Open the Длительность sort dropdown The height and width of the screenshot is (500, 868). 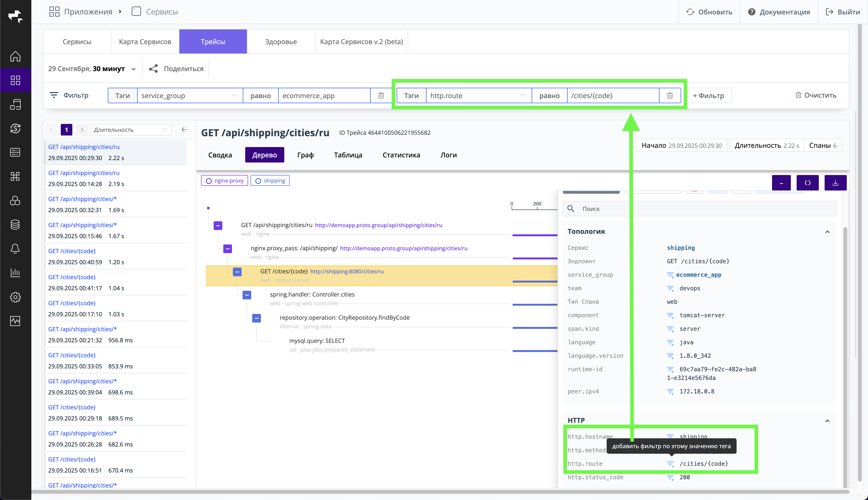130,130
